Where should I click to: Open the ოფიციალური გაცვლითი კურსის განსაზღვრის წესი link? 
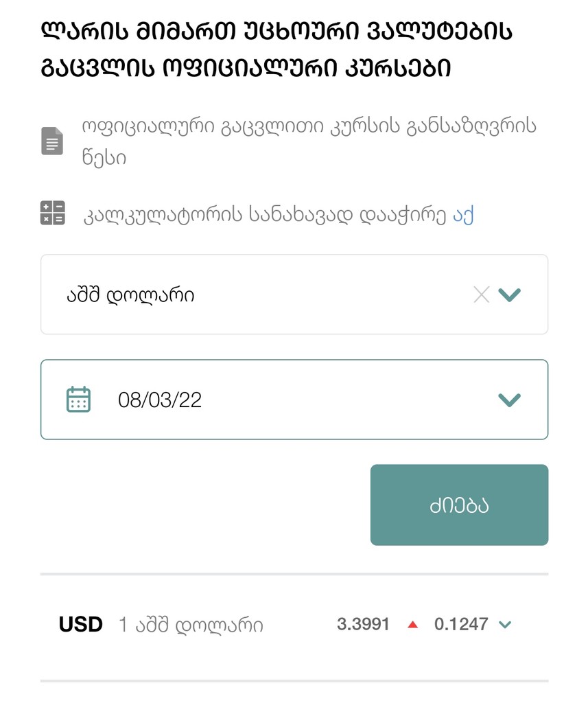pyautogui.click(x=309, y=142)
